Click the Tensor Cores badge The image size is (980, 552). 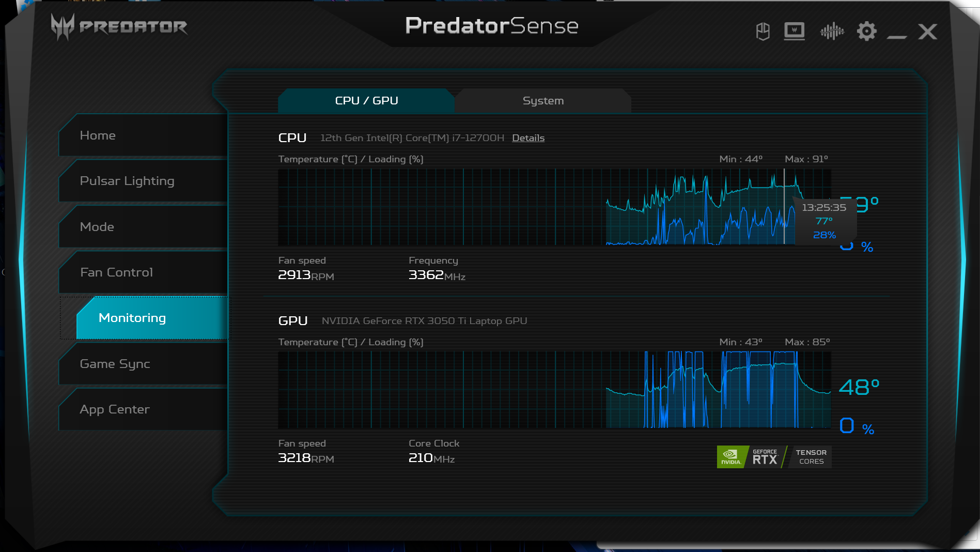[810, 457]
